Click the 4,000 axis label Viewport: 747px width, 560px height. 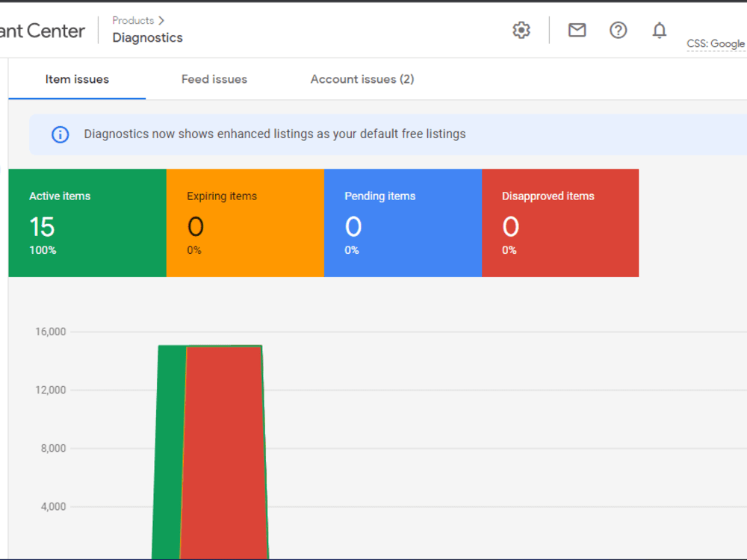(53, 507)
